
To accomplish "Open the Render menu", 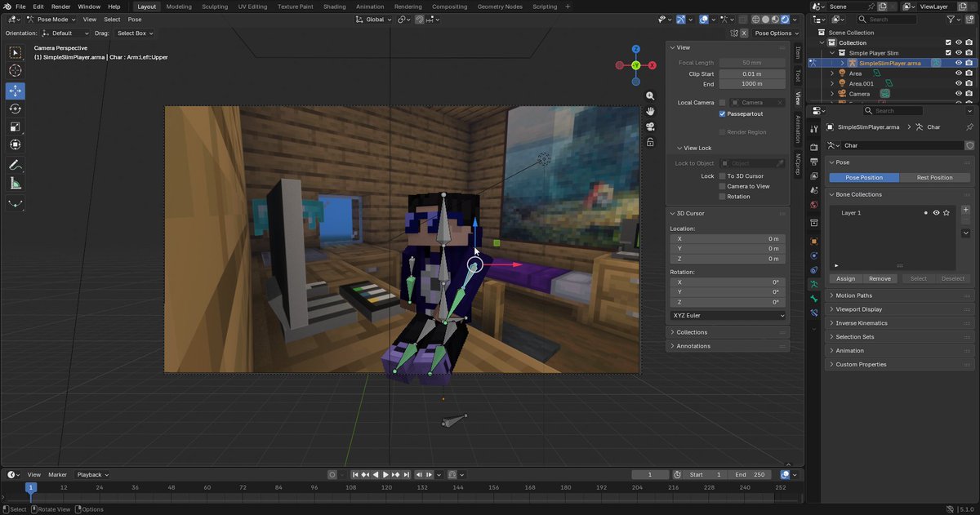I will (60, 7).
